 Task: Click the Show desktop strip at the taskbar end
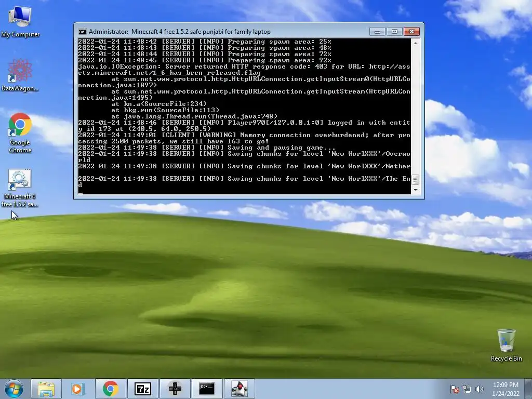coord(529,389)
